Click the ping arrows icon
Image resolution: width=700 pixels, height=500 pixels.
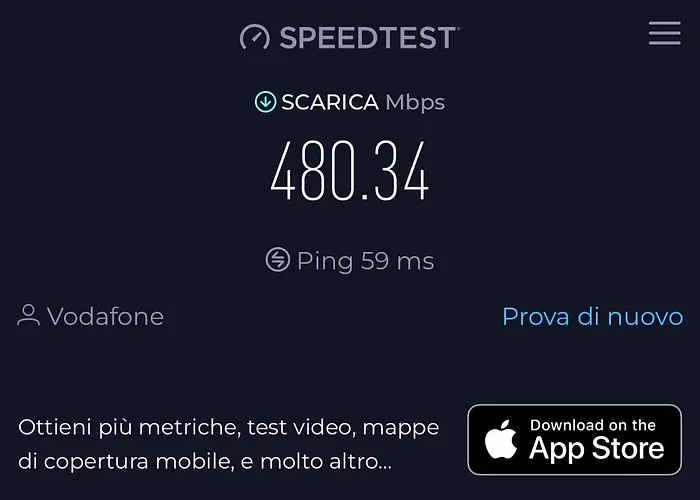(x=278, y=259)
